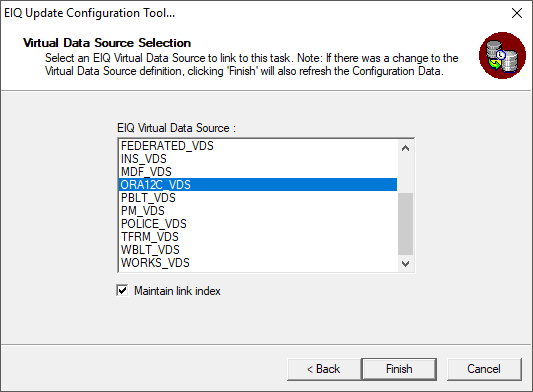Click the list scroll up arrow
533x392 pixels.
coord(405,149)
